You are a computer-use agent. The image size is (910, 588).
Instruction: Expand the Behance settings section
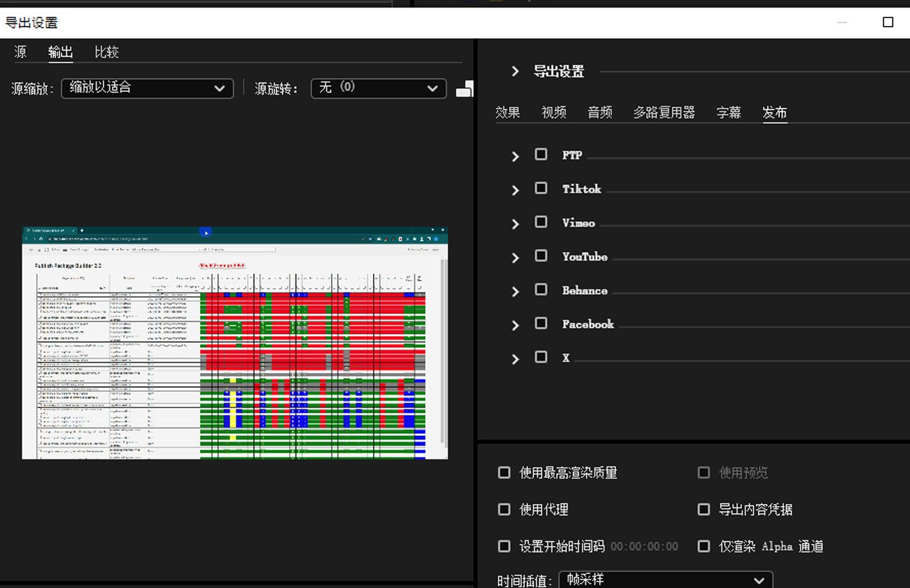[515, 291]
